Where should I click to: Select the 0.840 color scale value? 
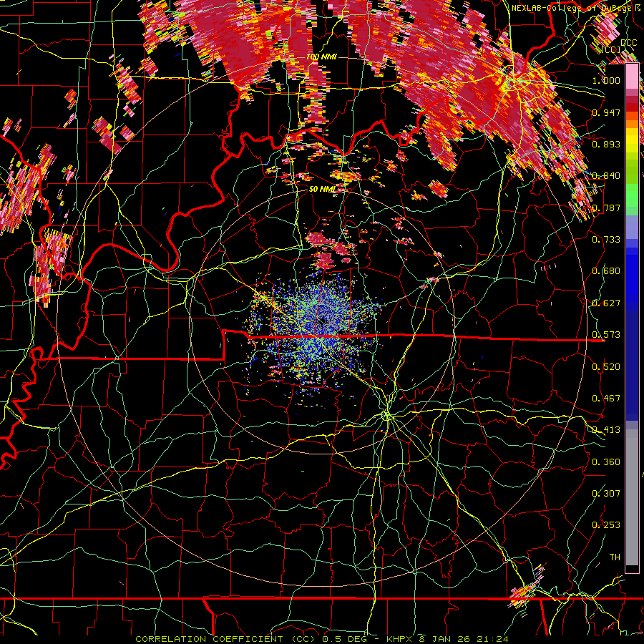[606, 176]
